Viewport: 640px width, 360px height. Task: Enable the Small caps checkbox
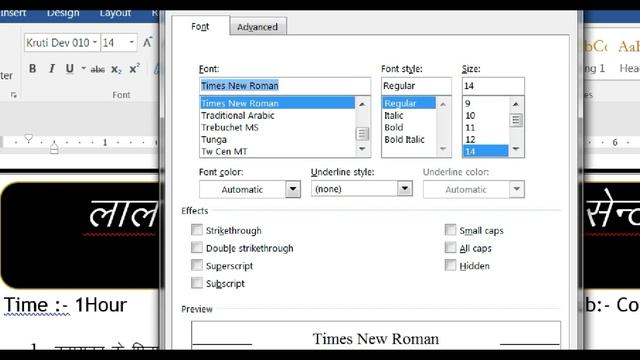tap(450, 230)
